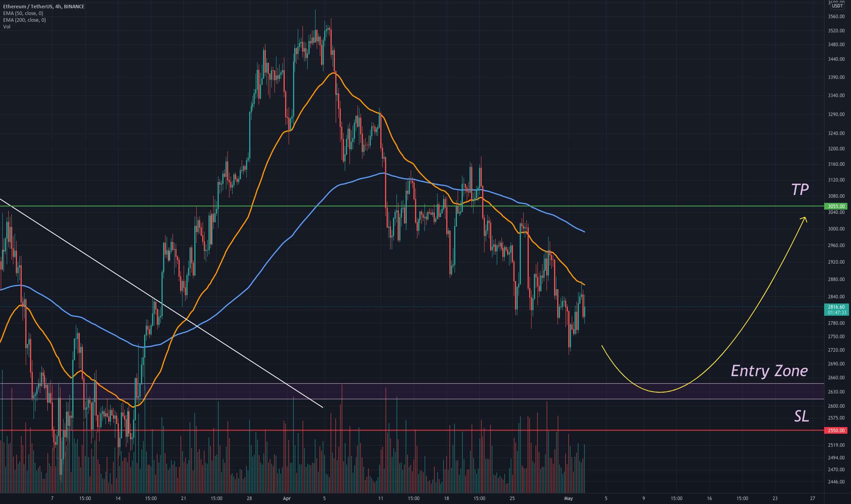This screenshot has height=504, width=851.
Task: Select the EMA (200, close, 0) legend
Action: (24, 20)
